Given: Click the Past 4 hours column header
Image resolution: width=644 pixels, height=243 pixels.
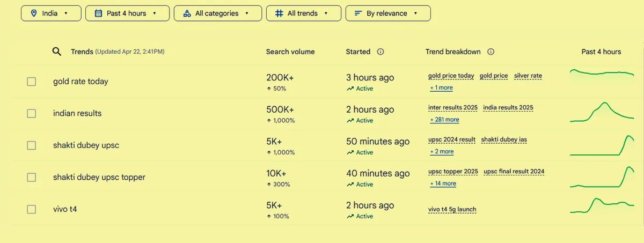Looking at the screenshot, I should [601, 52].
